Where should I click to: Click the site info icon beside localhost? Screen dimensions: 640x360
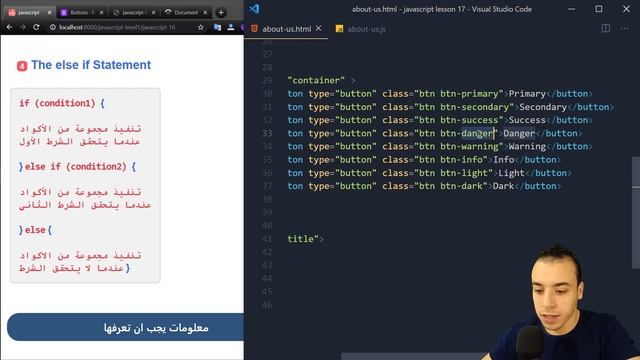53,27
